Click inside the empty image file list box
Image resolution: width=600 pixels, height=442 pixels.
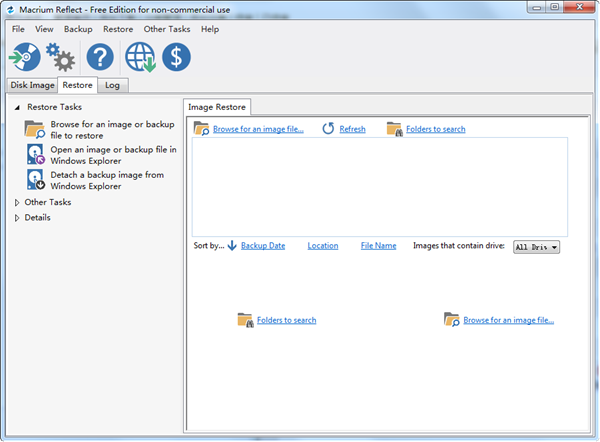(x=380, y=187)
